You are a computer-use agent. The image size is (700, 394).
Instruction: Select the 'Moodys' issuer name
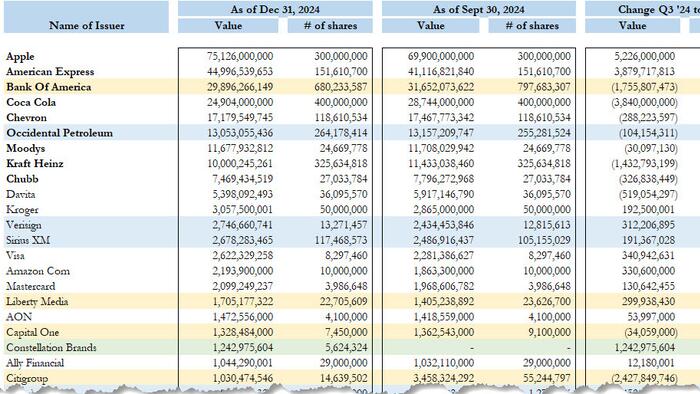tap(26, 148)
